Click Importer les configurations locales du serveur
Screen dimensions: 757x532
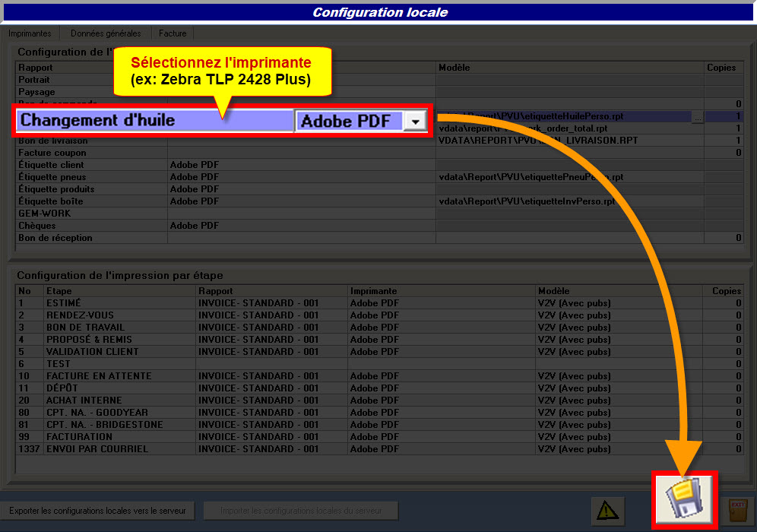[302, 511]
